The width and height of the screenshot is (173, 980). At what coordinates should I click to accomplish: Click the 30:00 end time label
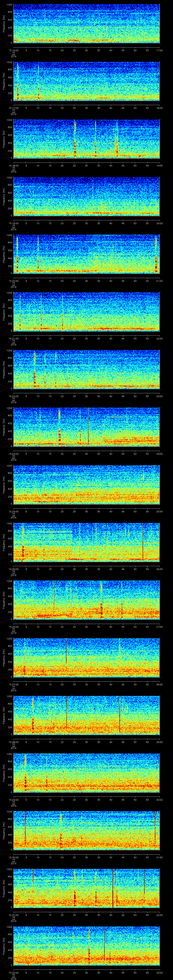159,799
